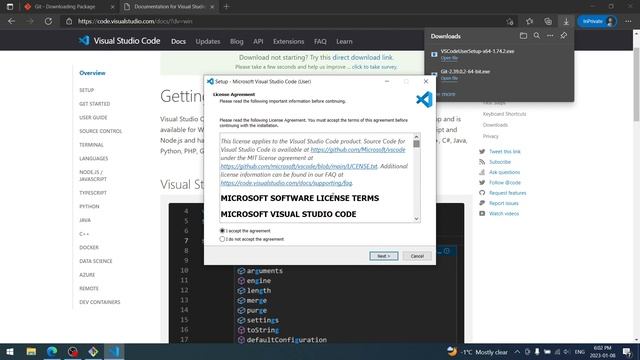Click RSS icon next to Subscribe
Image resolution: width=640 pixels, height=360 pixels.
[x=482, y=162]
